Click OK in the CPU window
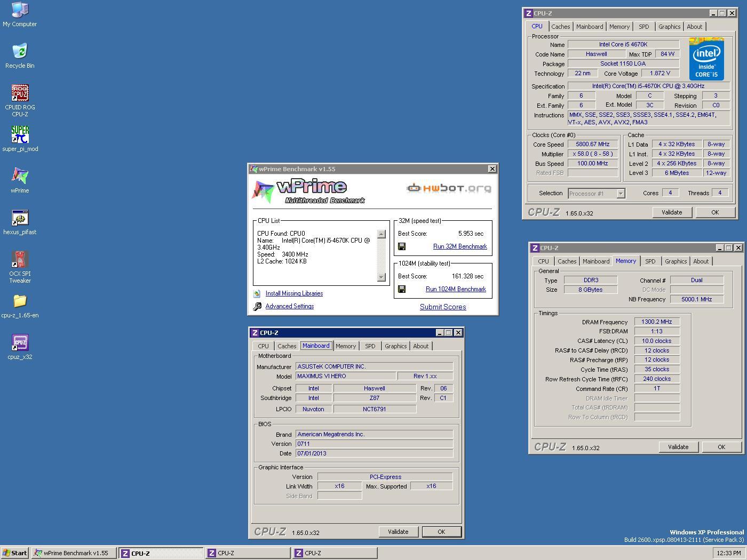The image size is (747, 560). (x=715, y=212)
